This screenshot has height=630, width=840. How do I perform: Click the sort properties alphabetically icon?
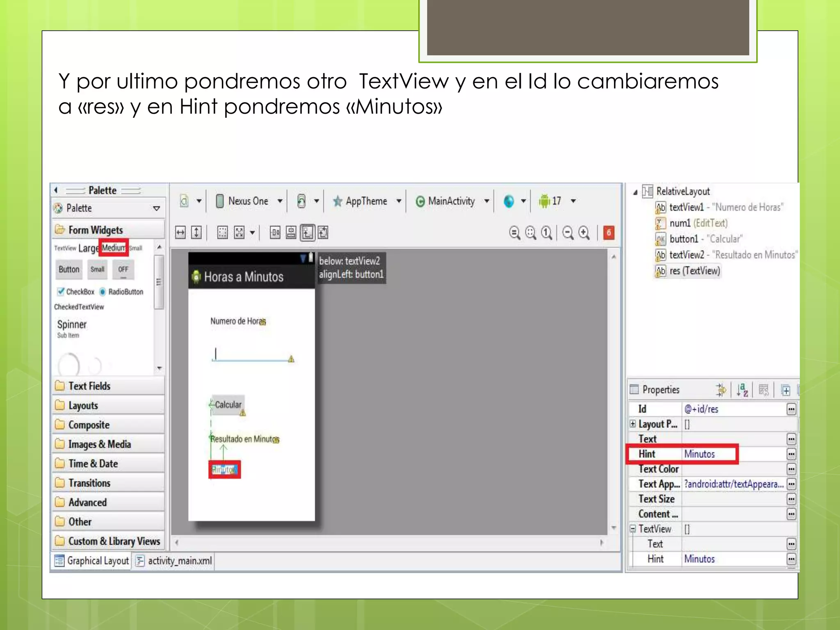[742, 390]
